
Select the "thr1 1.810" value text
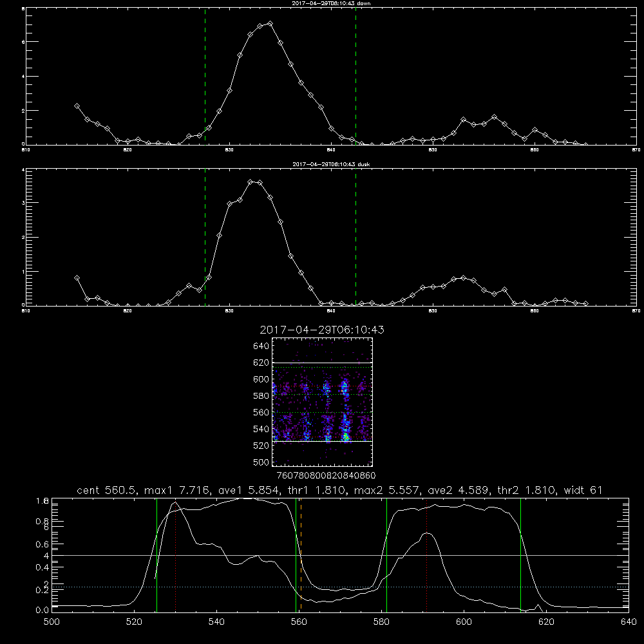pyautogui.click(x=316, y=490)
